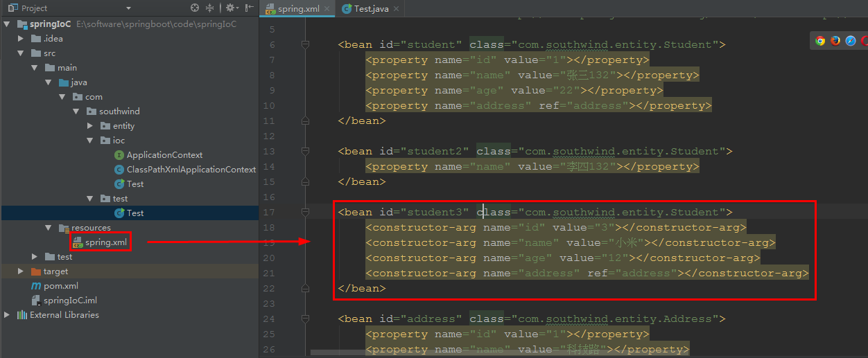The height and width of the screenshot is (358, 868).
Task: Click the External Libraries icon
Action: 22,315
